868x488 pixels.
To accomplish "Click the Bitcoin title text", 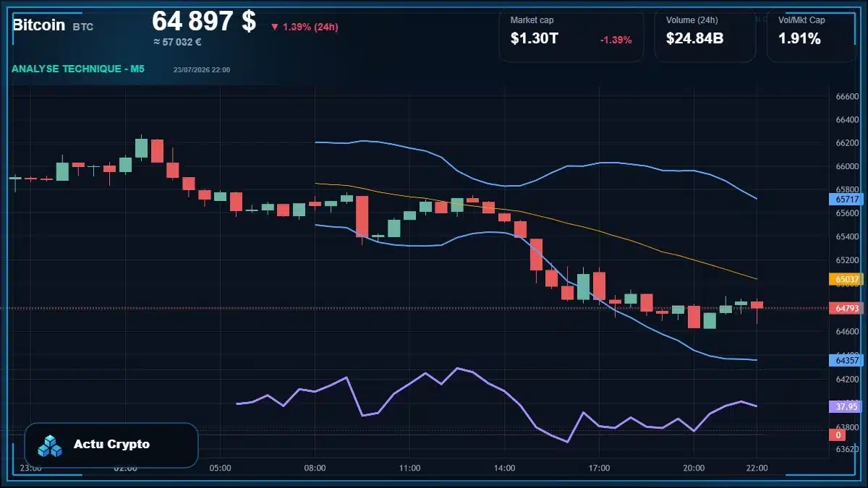I will (39, 25).
